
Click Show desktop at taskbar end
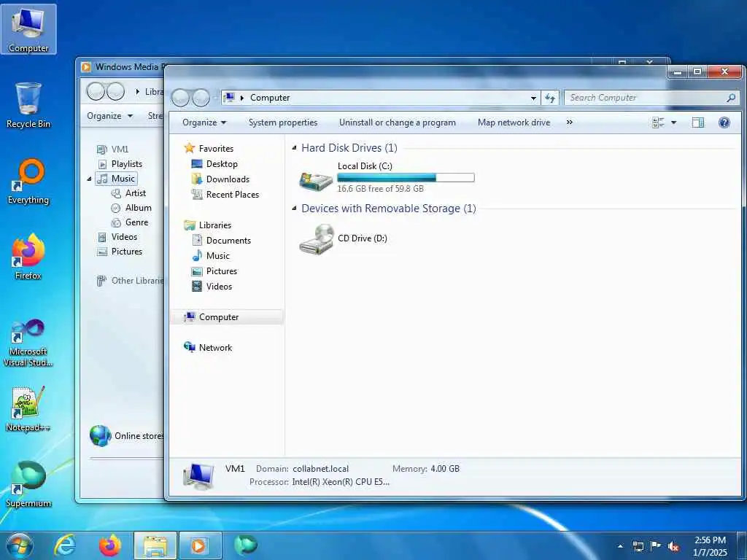pos(742,545)
